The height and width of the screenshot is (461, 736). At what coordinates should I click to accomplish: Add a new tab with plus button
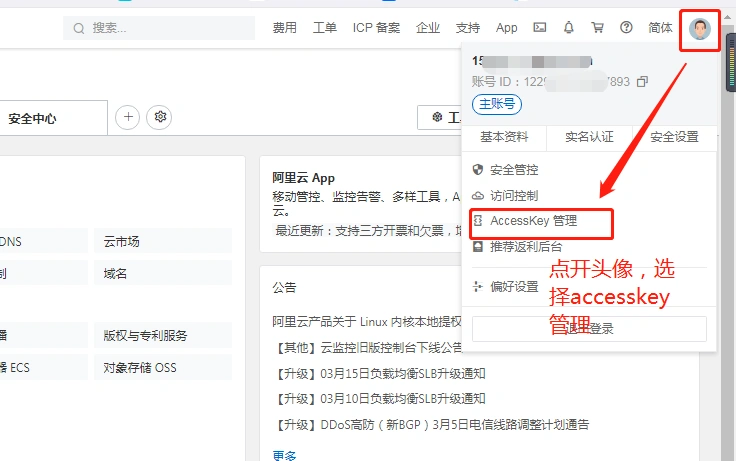pyautogui.click(x=128, y=117)
